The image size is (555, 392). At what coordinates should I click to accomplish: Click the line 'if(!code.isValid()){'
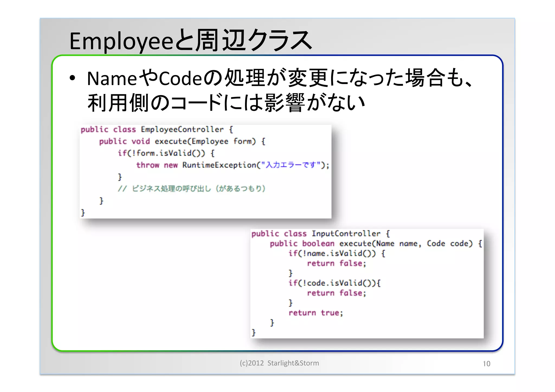click(334, 283)
